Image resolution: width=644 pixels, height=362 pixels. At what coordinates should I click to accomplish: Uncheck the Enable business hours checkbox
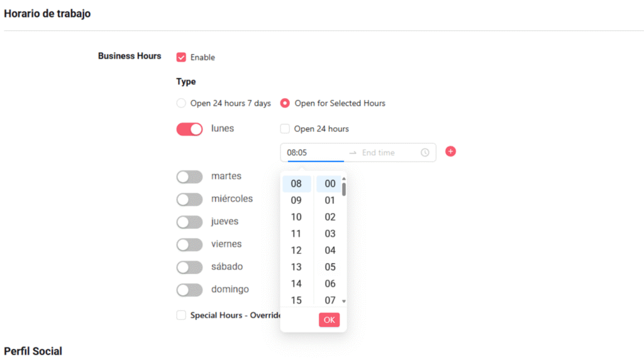click(x=181, y=57)
